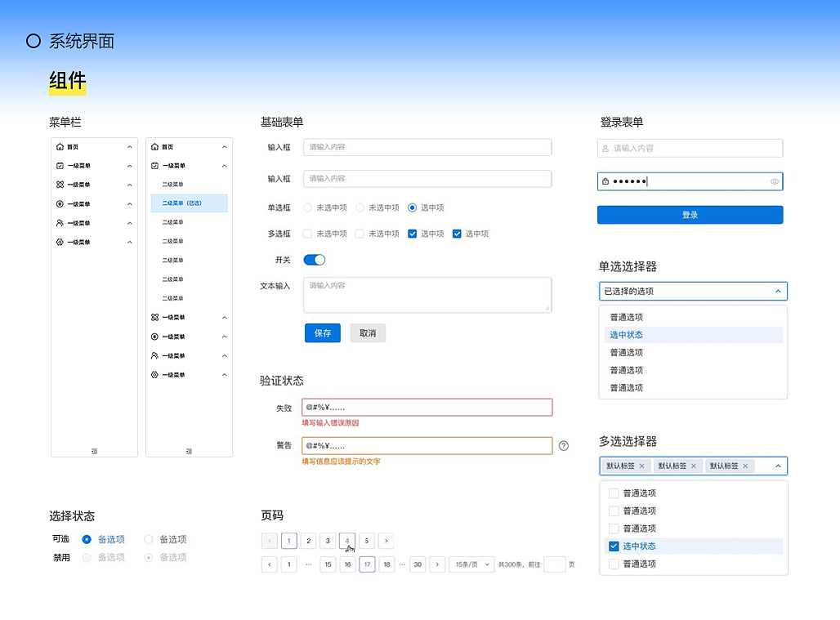Click the first 输入框 text field

coord(427,147)
